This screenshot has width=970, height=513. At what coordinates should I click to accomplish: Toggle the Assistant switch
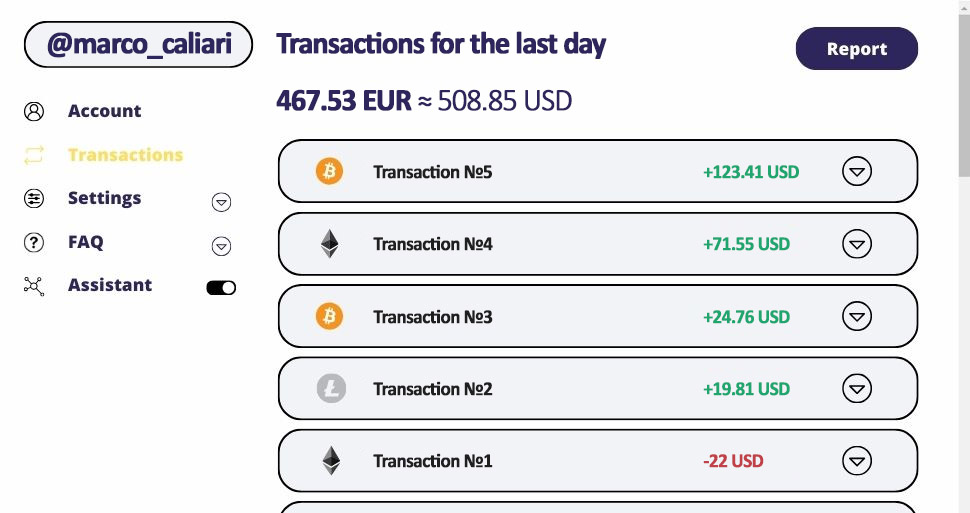tap(221, 288)
